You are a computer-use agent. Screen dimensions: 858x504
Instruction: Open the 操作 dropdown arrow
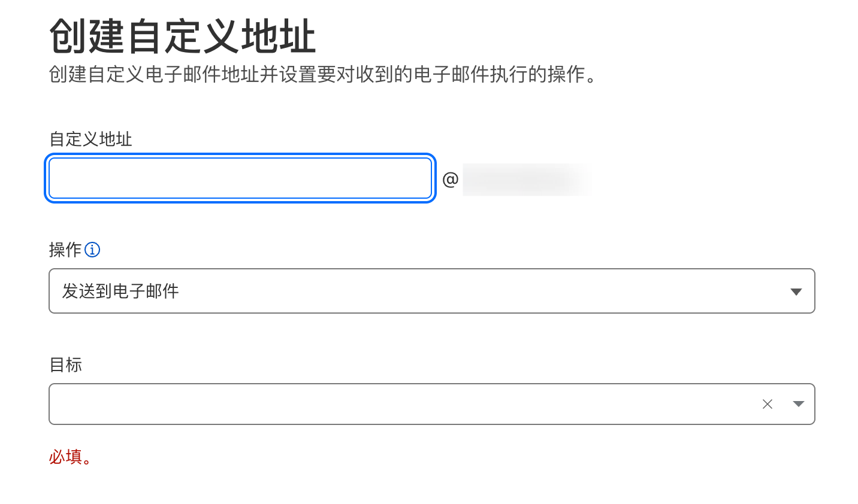(x=796, y=292)
